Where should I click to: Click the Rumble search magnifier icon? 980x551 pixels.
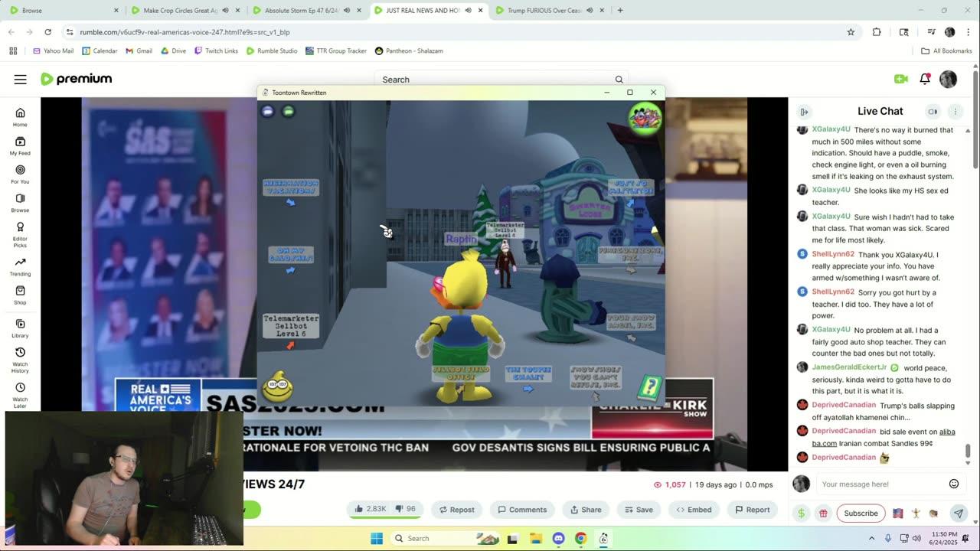pos(619,80)
